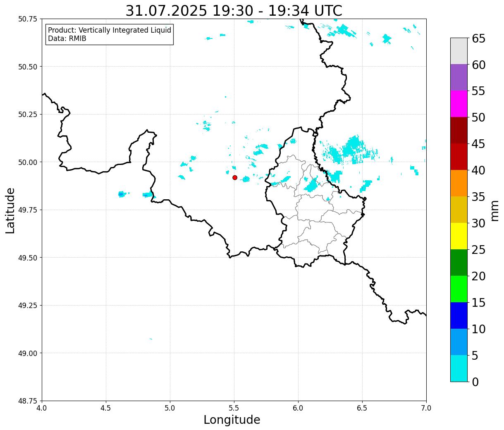Choose the gold 30-35 colorbar band
This screenshot has width=504, height=430.
coord(459,210)
